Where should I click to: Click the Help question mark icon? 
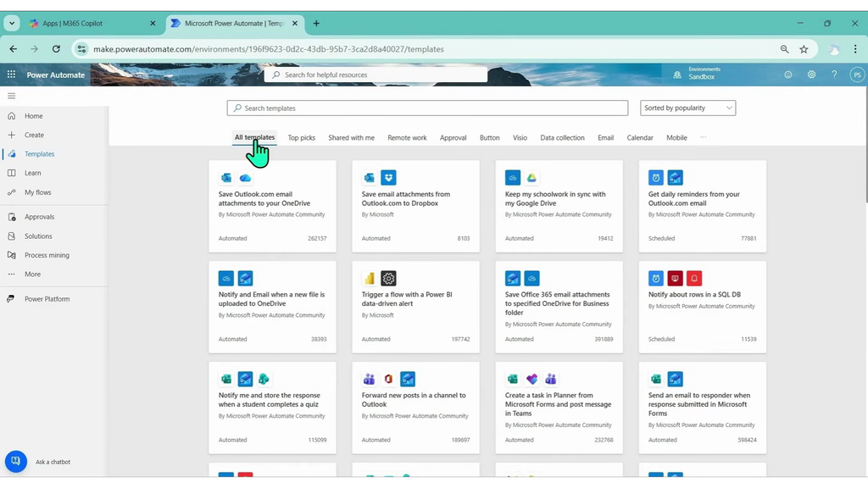[x=834, y=75]
